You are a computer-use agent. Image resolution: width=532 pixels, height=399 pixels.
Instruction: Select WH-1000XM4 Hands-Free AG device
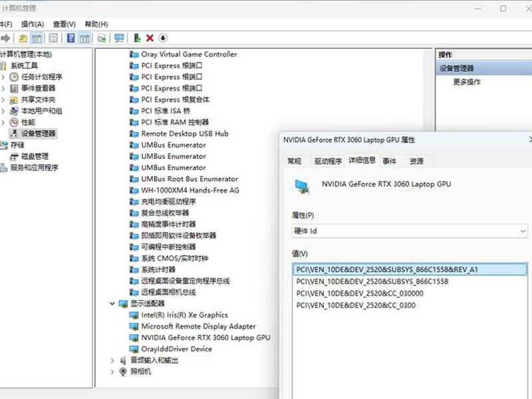tap(190, 190)
